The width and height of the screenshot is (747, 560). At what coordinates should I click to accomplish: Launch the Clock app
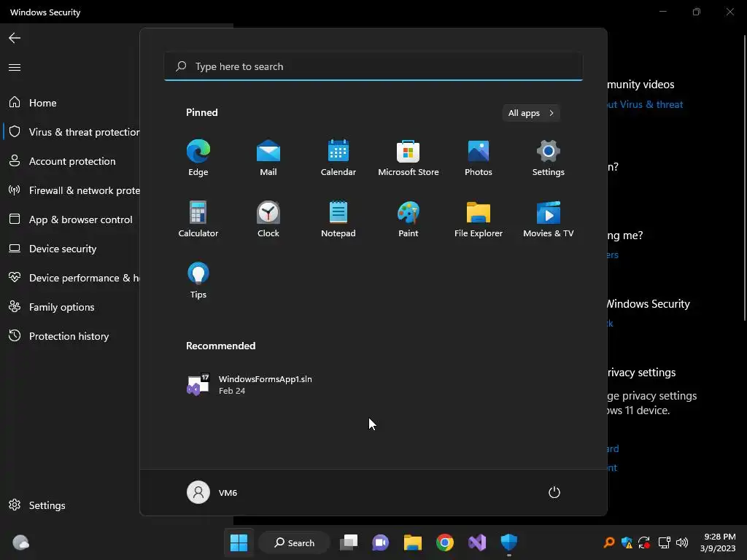point(268,219)
